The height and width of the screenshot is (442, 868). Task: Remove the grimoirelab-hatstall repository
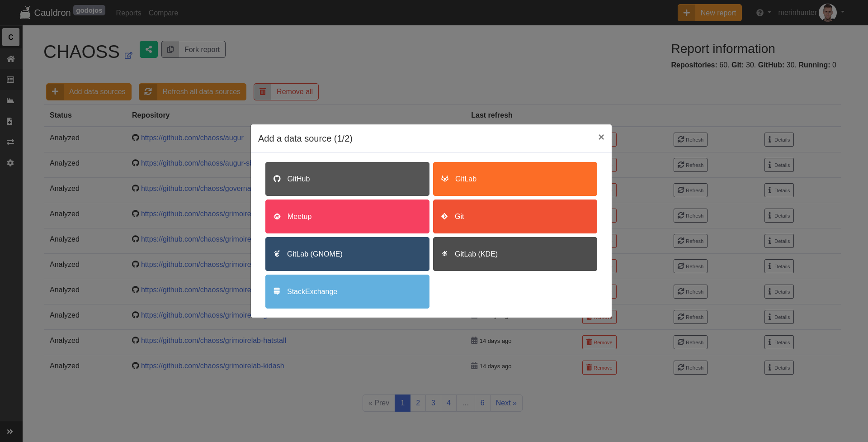599,342
